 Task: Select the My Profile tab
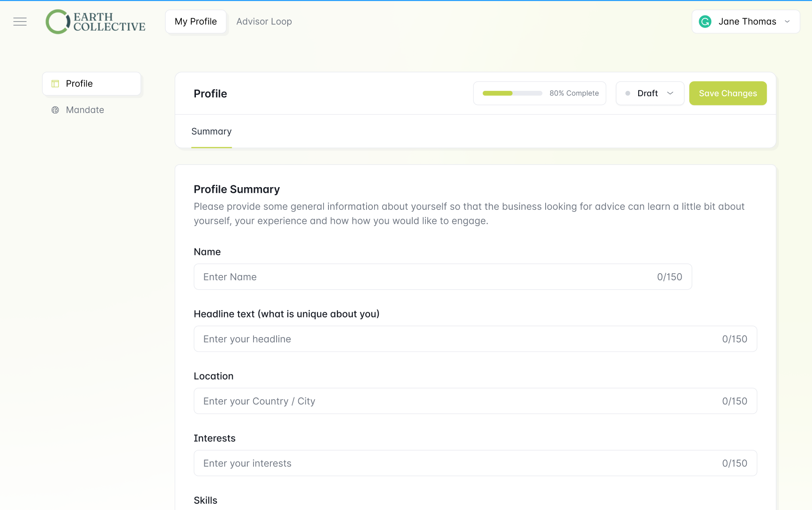(x=195, y=21)
